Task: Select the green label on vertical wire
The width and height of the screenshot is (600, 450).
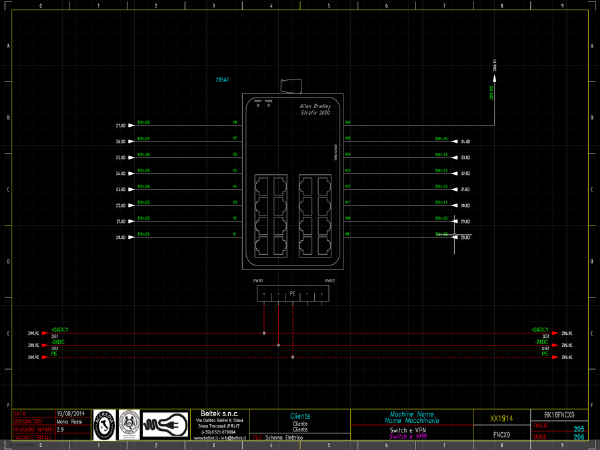Action: [x=491, y=93]
